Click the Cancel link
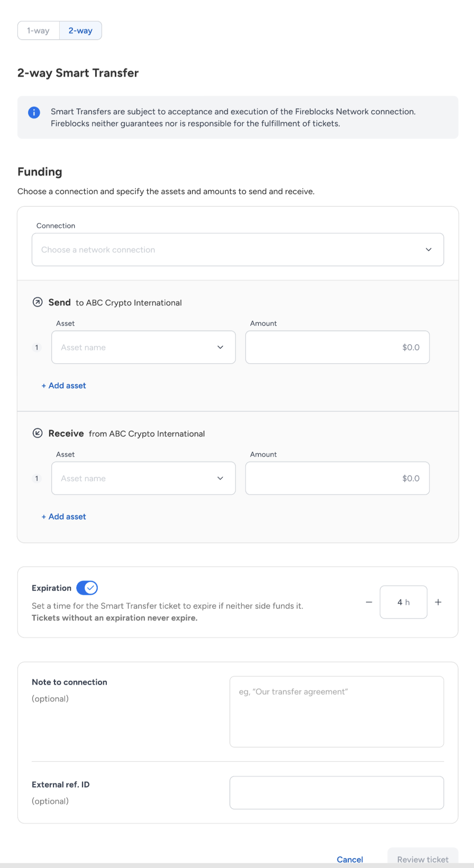The width and height of the screenshot is (474, 868). (x=350, y=860)
